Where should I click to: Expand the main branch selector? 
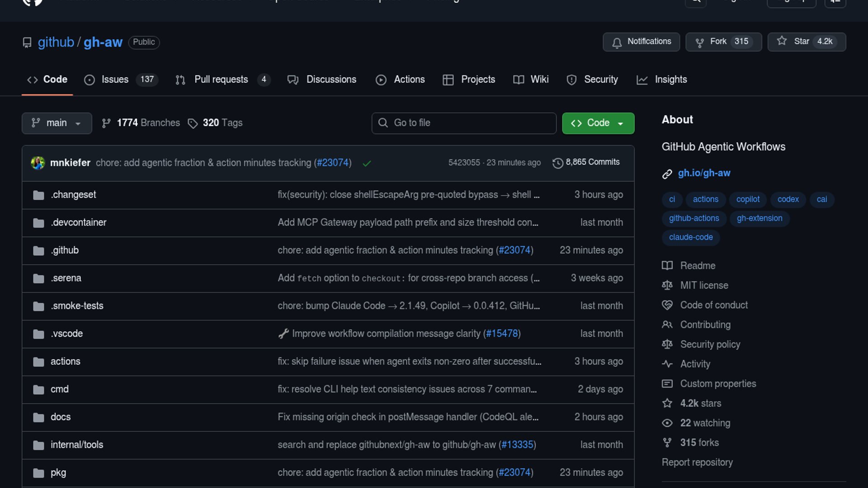tap(57, 123)
